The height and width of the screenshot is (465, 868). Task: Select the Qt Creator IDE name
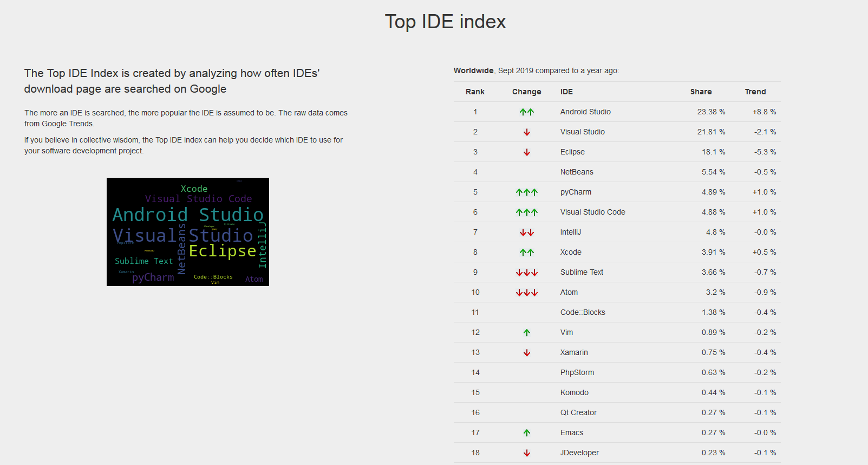[x=578, y=412]
